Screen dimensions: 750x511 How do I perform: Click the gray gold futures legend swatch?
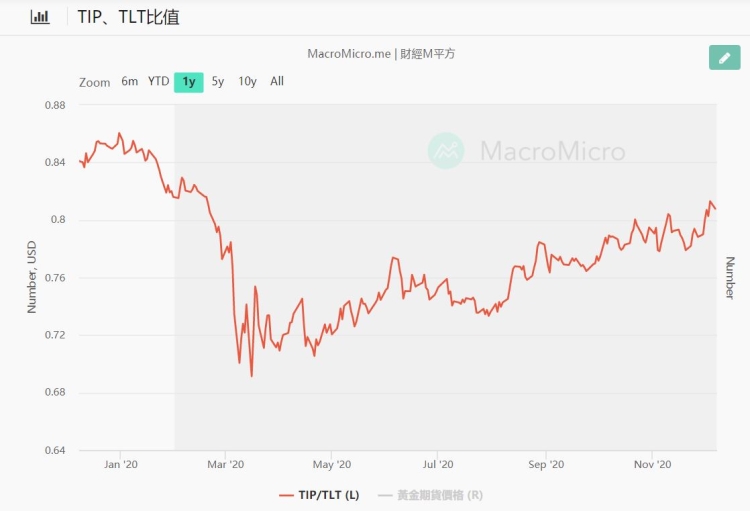pos(385,494)
